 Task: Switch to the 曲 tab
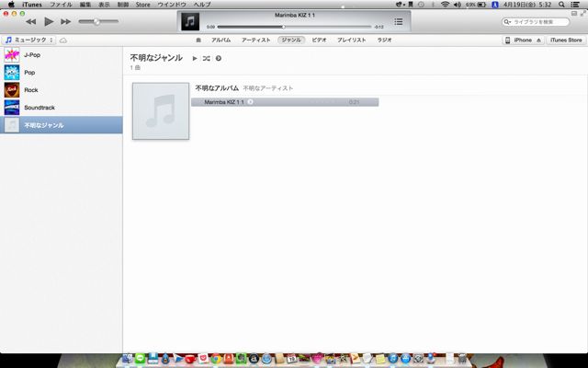[198, 40]
